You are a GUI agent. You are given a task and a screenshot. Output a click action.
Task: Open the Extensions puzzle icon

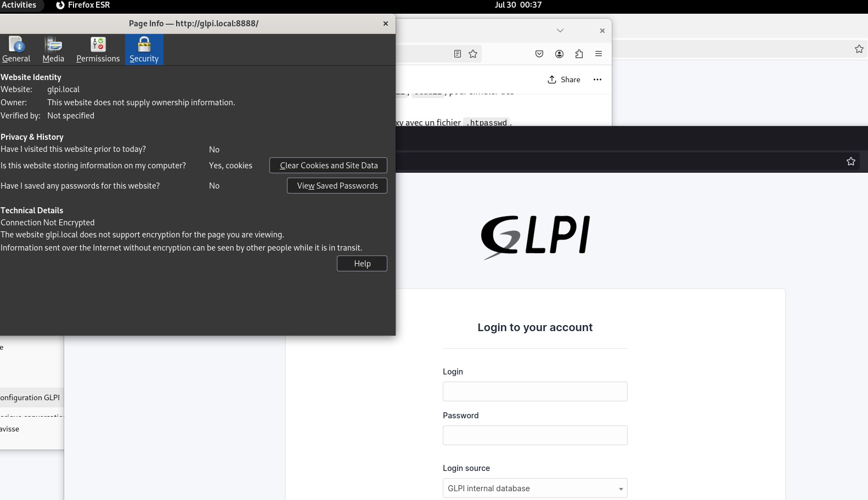[579, 54]
